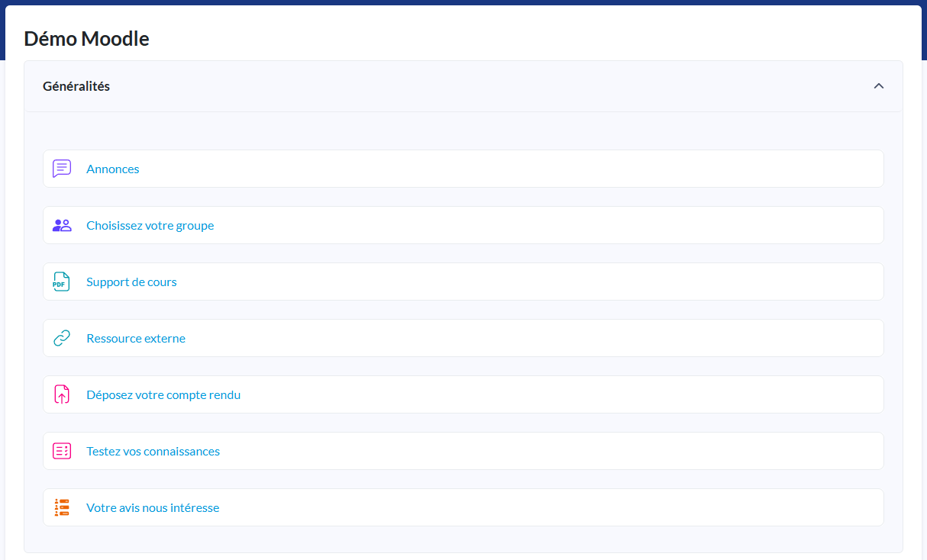Image resolution: width=927 pixels, height=560 pixels.
Task: Follow the Ressource externe link
Action: click(x=136, y=338)
